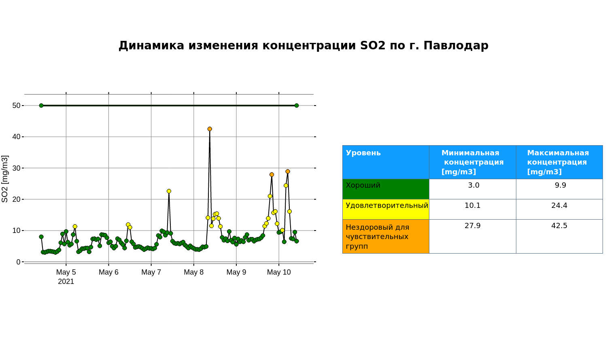
Task: Click the 3.0 minimum value cell
Action: pyautogui.click(x=473, y=189)
